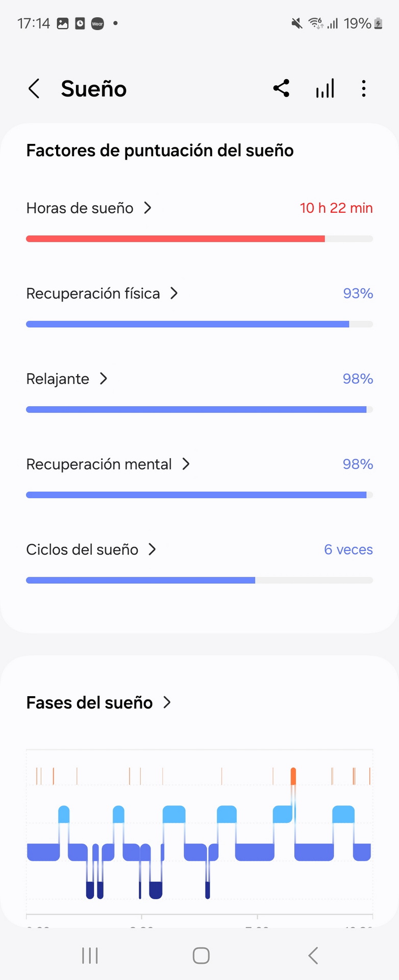The width and height of the screenshot is (399, 980).
Task: Open the Fases del sueño details
Action: click(x=98, y=703)
